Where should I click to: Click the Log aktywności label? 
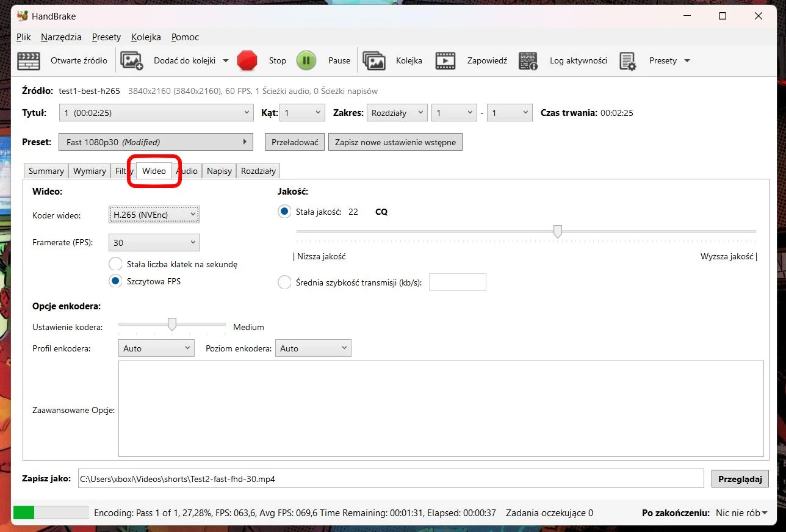[x=579, y=60]
